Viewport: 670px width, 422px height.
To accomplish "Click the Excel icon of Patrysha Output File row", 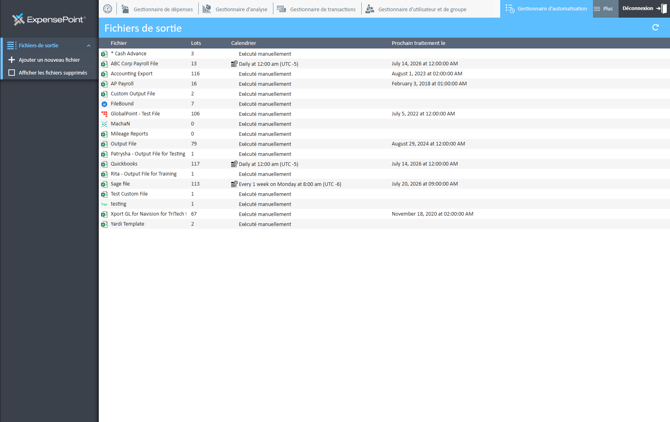I will pyautogui.click(x=104, y=154).
